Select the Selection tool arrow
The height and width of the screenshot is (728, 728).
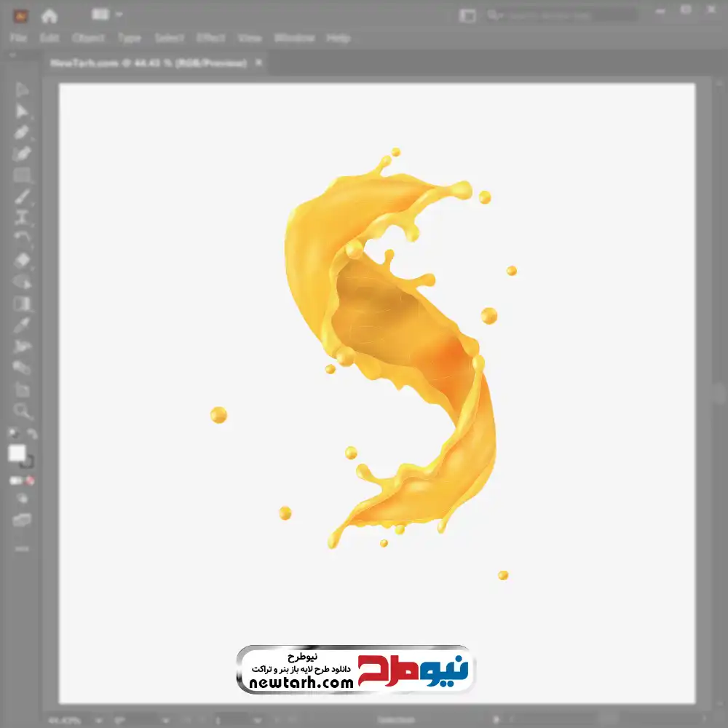click(22, 90)
